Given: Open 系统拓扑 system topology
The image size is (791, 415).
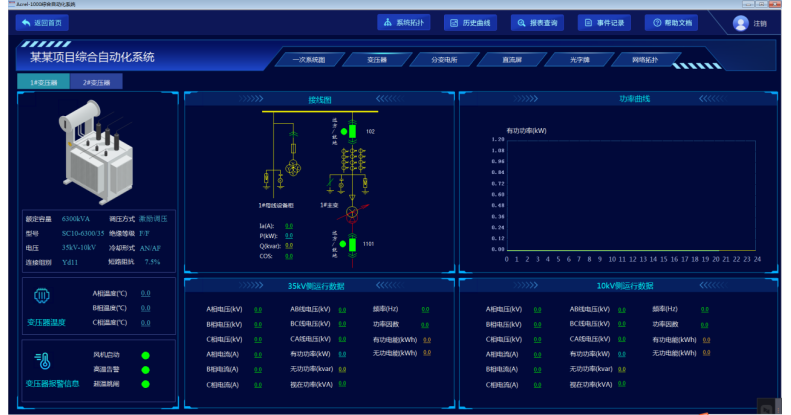Looking at the screenshot, I should point(404,23).
